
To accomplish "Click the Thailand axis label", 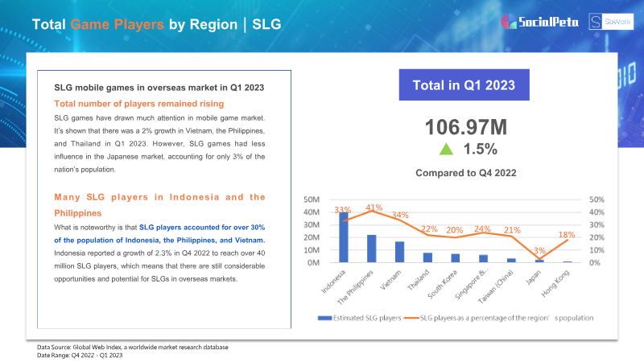I will click(x=418, y=280).
